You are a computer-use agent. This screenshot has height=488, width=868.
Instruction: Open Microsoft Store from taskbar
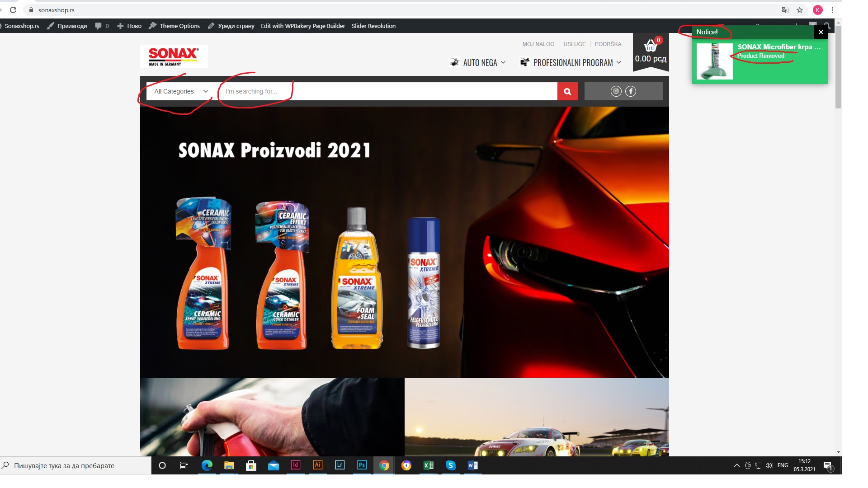pos(251,465)
